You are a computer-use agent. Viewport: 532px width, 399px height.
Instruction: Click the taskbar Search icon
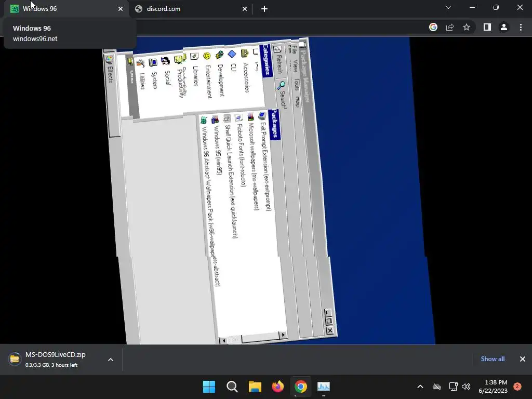pos(232,387)
